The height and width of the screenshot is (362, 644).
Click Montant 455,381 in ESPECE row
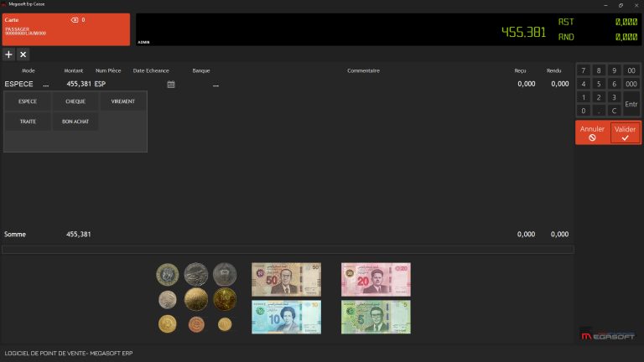tap(79, 84)
